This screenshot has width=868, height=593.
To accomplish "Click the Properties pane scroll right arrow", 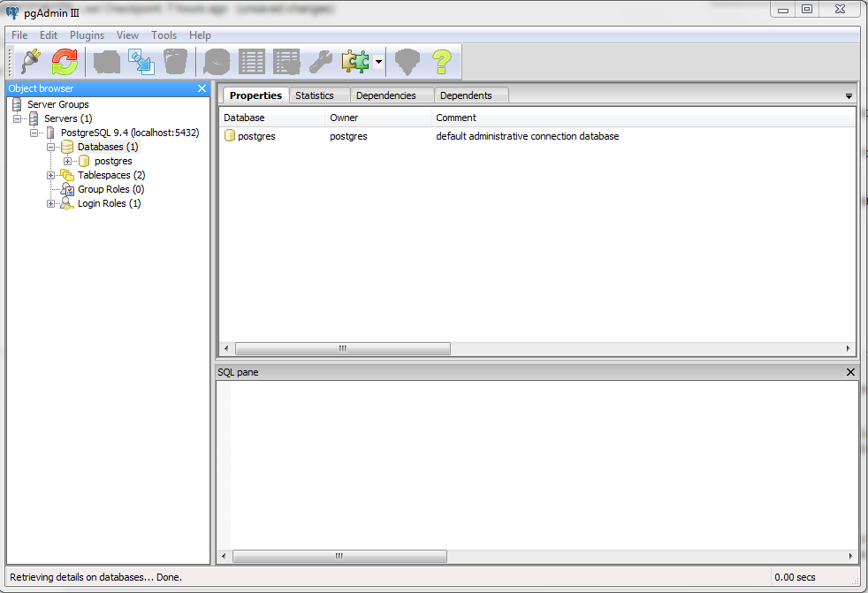I will pyautogui.click(x=848, y=348).
